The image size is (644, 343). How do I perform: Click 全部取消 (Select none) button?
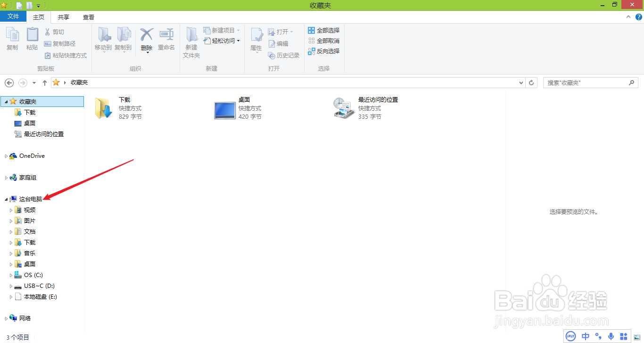tap(324, 41)
